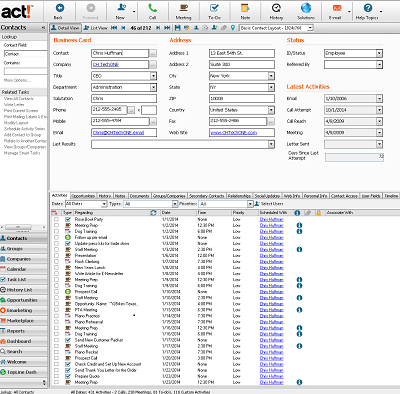Image resolution: width=400 pixels, height=394 pixels.
Task: Jump to last record arrow
Action: [x=167, y=28]
